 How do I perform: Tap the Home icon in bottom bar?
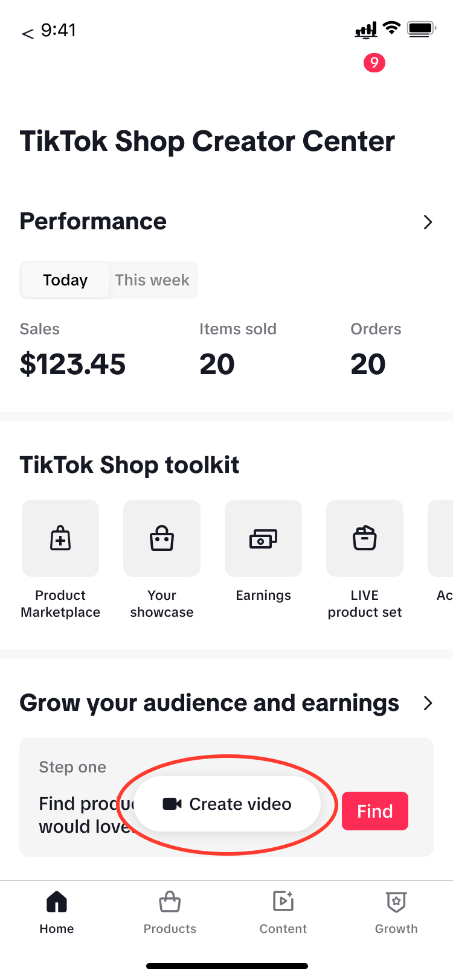point(57,902)
